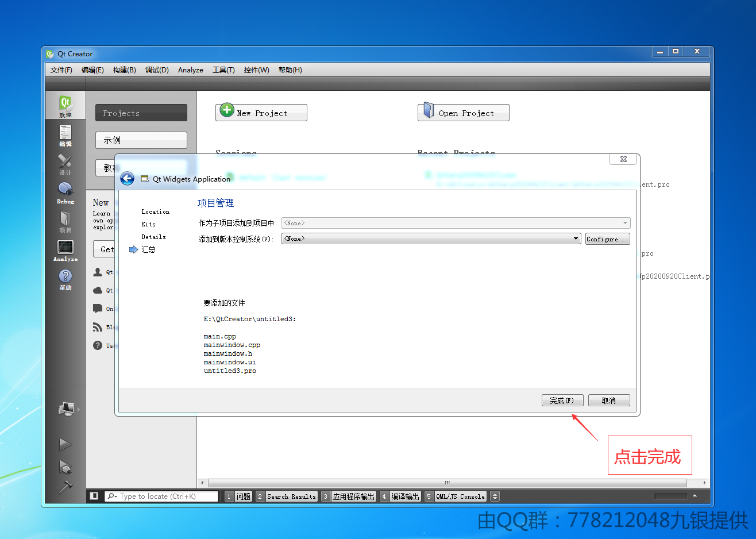
Task: Click the New Project button
Action: pyautogui.click(x=261, y=113)
